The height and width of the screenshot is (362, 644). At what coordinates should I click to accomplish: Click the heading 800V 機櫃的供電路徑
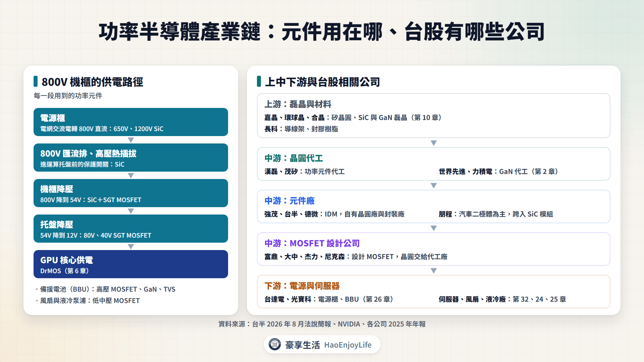92,82
